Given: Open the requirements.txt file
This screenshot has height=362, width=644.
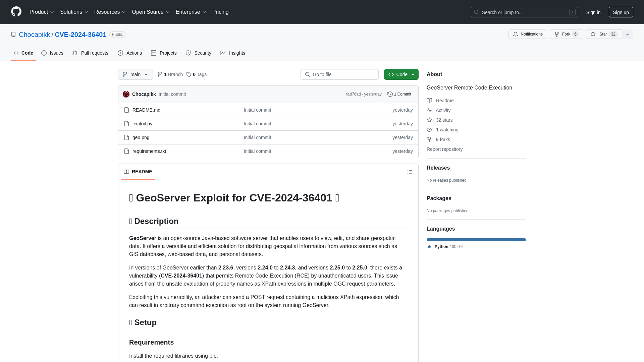Looking at the screenshot, I should (x=149, y=151).
